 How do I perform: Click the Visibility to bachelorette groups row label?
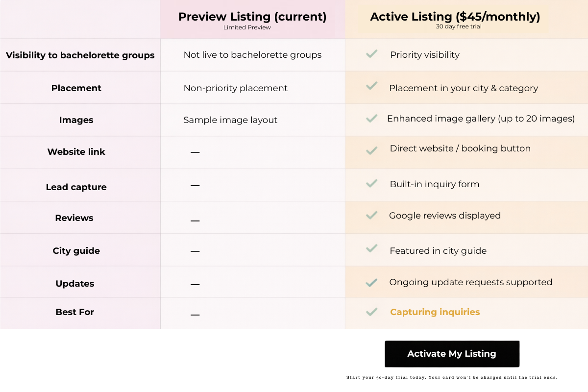tap(80, 55)
